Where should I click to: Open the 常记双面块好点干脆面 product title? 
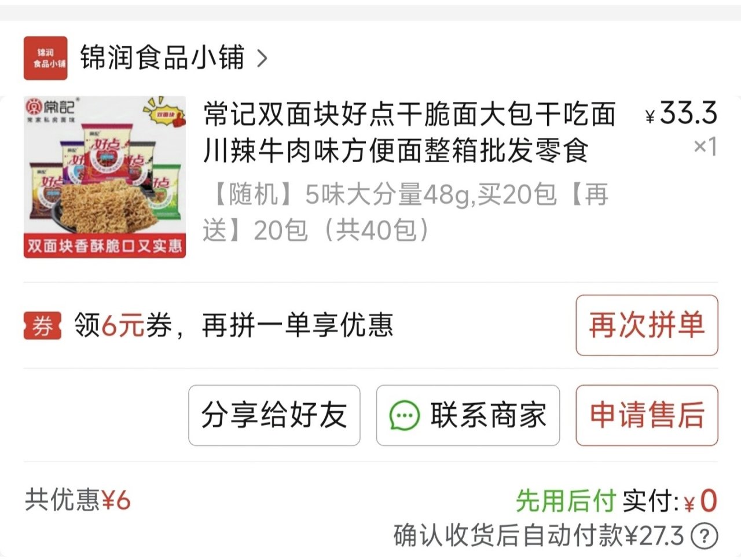coord(409,132)
